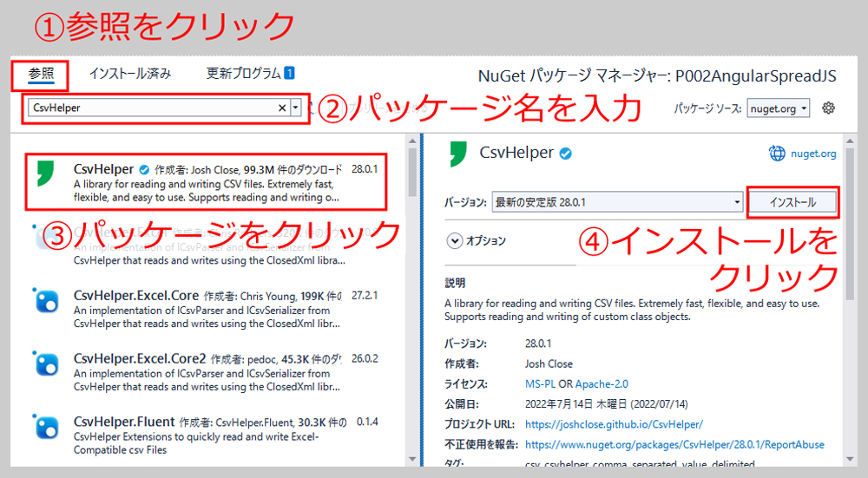Click the CsvHelper.Excel.Core package icon
This screenshot has height=478, width=868.
click(46, 302)
